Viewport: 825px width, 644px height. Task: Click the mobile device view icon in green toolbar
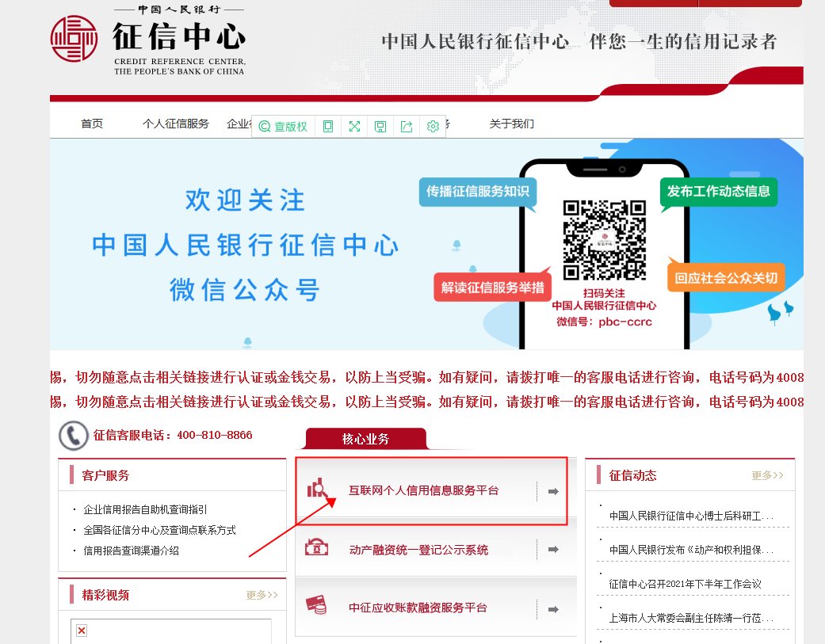coord(328,126)
